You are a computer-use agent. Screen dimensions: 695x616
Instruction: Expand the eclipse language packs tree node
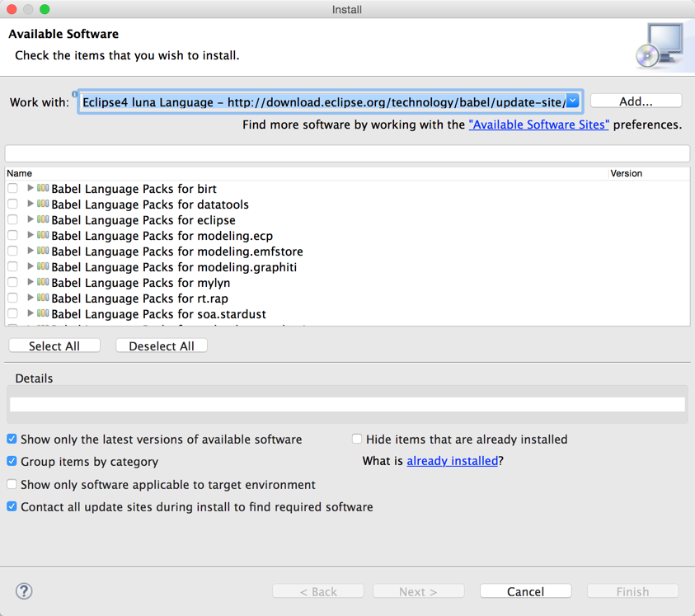[31, 219]
